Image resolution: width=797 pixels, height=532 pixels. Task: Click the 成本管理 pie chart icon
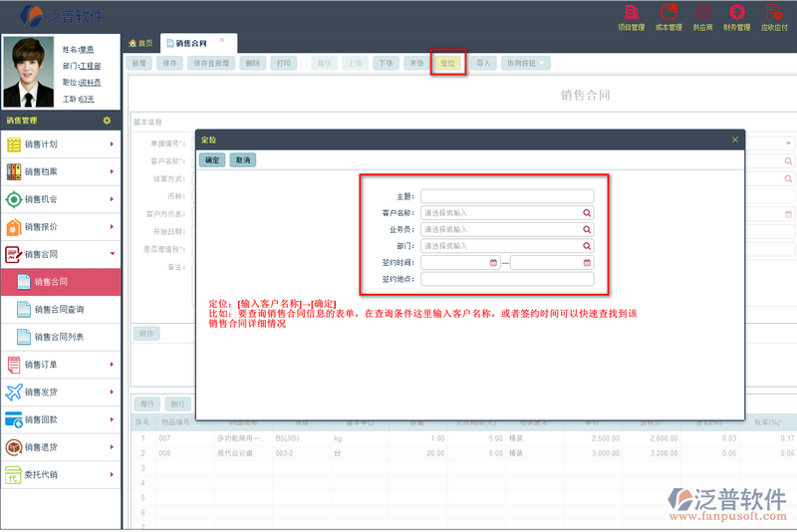tap(668, 15)
